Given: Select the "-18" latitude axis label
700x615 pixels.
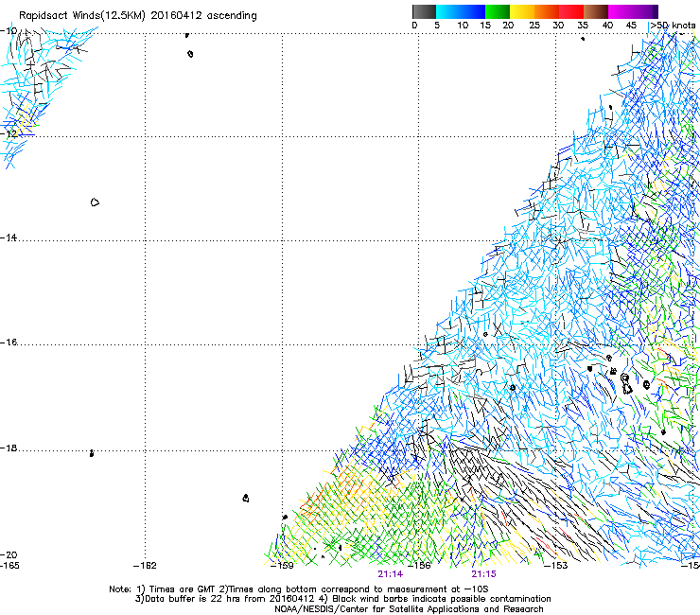Looking at the screenshot, I should click(9, 448).
